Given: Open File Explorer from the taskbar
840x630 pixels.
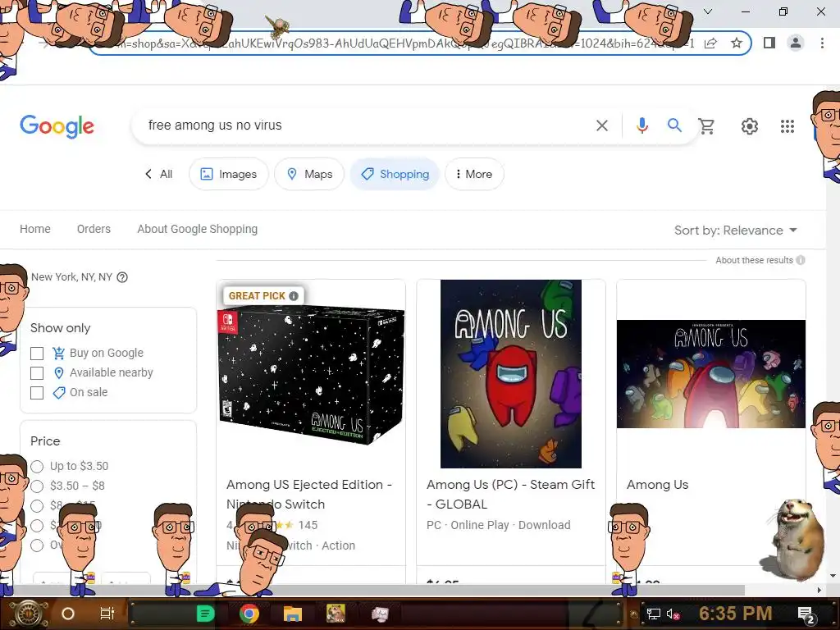Looking at the screenshot, I should 293,614.
